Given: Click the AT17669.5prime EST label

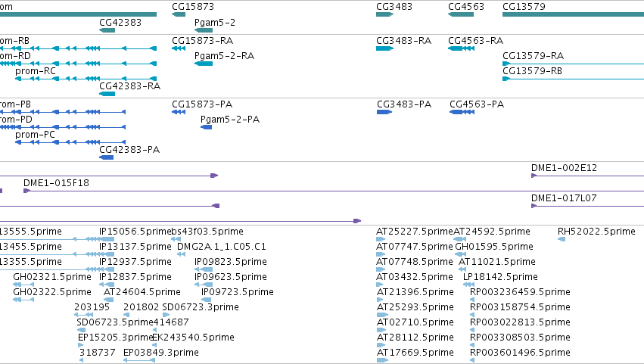Looking at the screenshot, I should [415, 353].
